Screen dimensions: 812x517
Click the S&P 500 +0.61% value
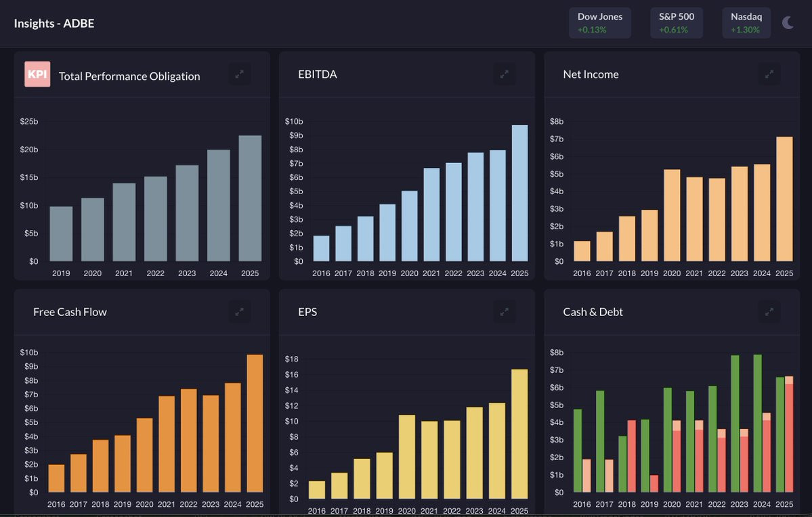coord(673,30)
